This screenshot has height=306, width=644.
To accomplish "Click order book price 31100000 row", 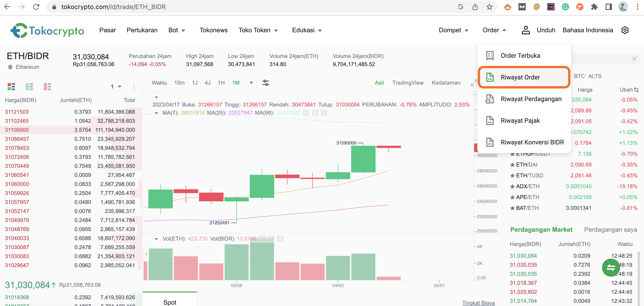I will point(71,130).
